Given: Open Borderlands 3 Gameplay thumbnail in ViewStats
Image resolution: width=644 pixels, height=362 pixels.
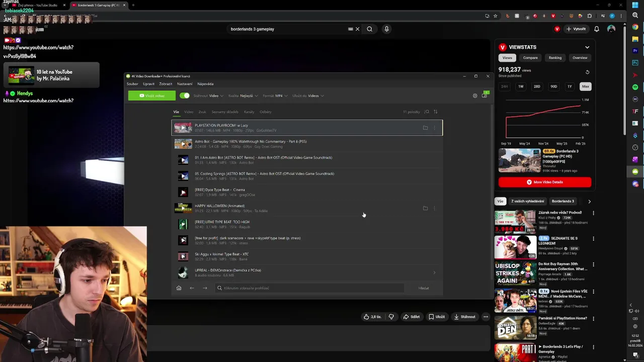Looking at the screenshot, I should (520, 161).
